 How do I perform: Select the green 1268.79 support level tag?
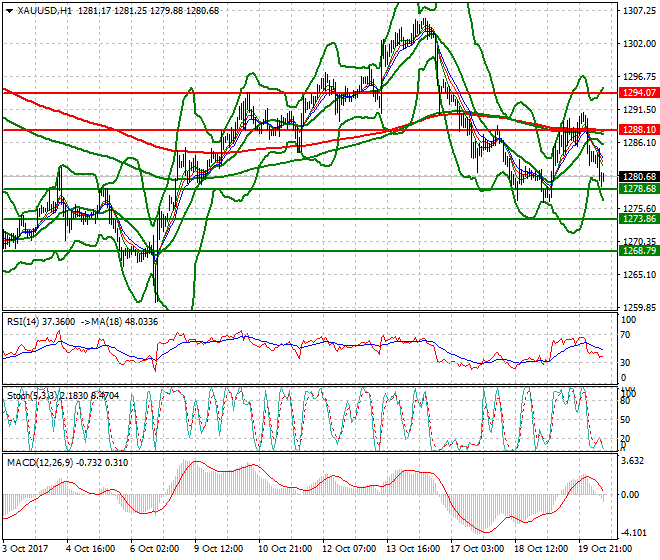click(x=631, y=251)
